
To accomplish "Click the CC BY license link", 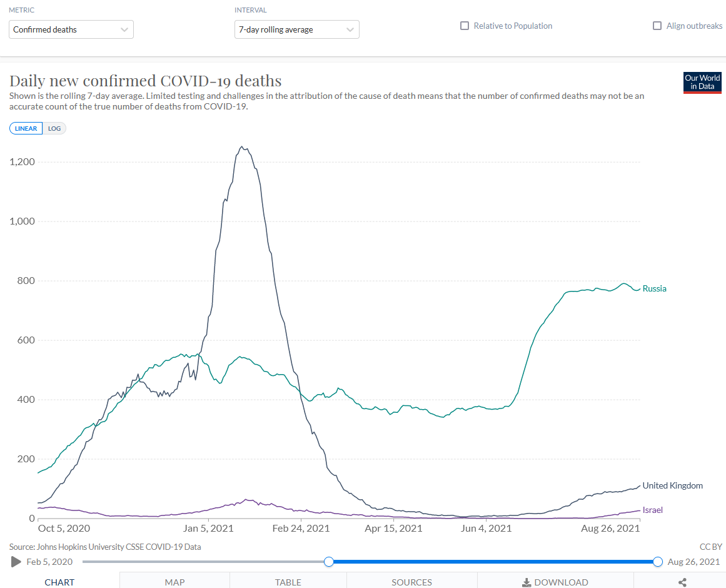I will [711, 547].
